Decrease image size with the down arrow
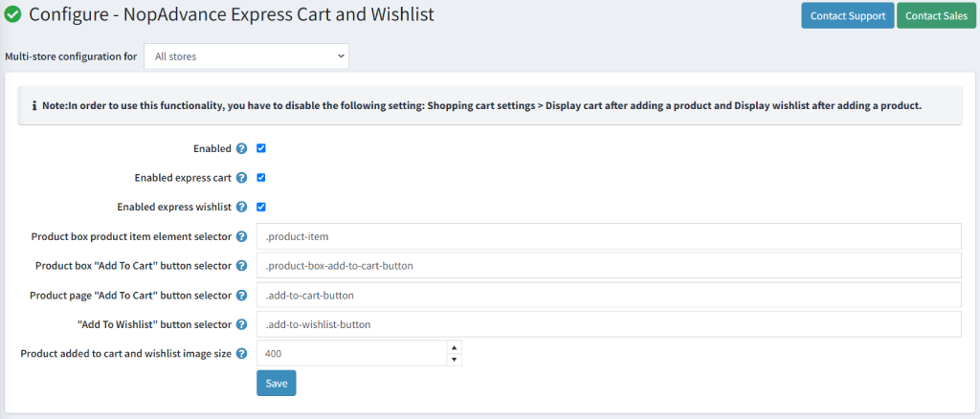The width and height of the screenshot is (980, 419). [x=455, y=359]
